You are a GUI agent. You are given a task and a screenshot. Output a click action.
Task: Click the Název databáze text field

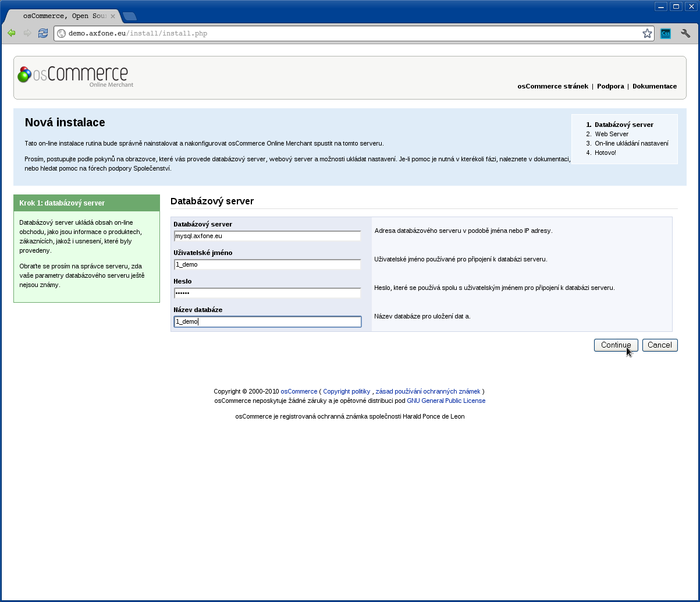[267, 321]
